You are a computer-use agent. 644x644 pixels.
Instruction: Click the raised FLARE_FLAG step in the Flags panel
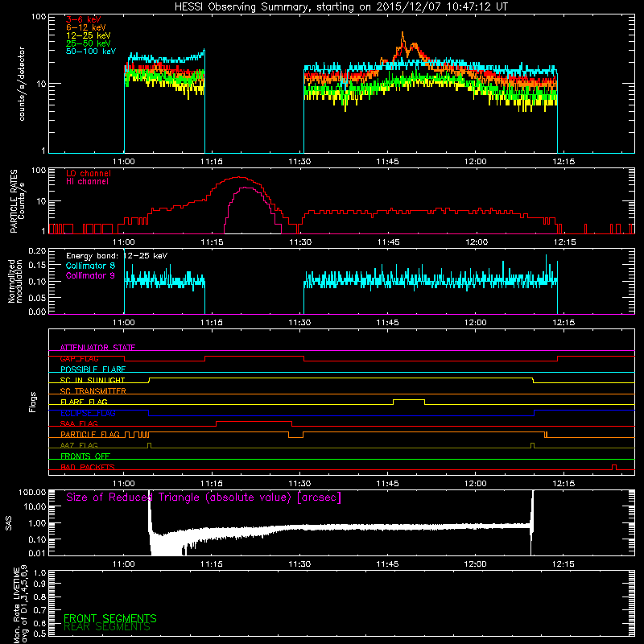409,400
